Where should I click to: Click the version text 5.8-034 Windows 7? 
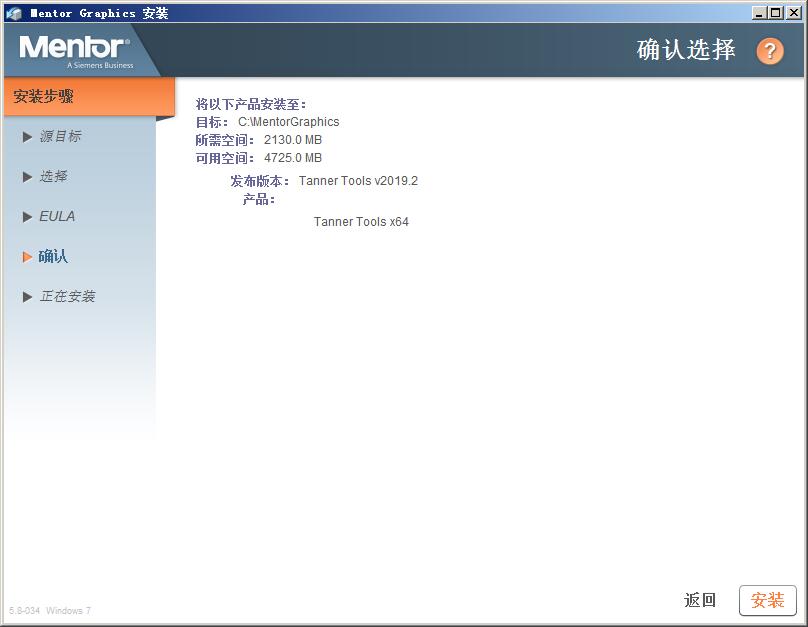[50, 611]
